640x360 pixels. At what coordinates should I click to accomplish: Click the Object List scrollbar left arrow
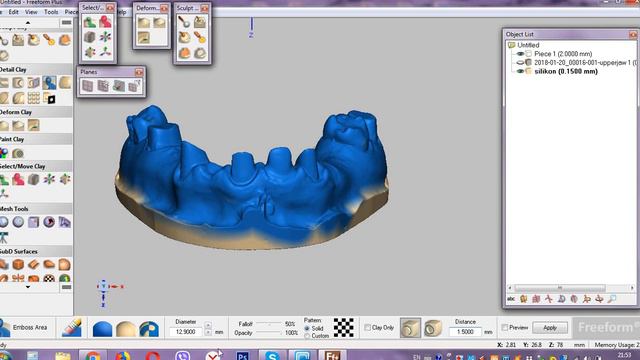(x=509, y=288)
